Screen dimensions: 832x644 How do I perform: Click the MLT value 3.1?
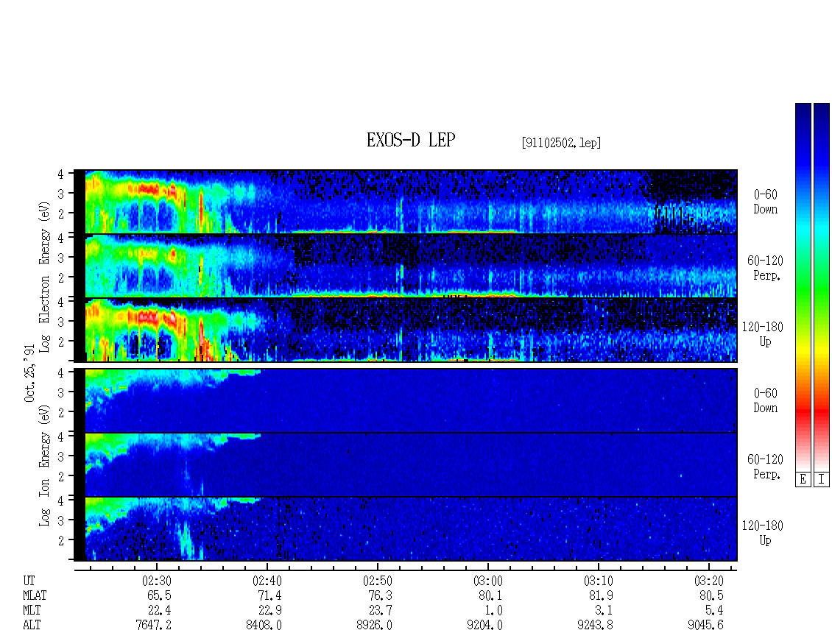604,611
